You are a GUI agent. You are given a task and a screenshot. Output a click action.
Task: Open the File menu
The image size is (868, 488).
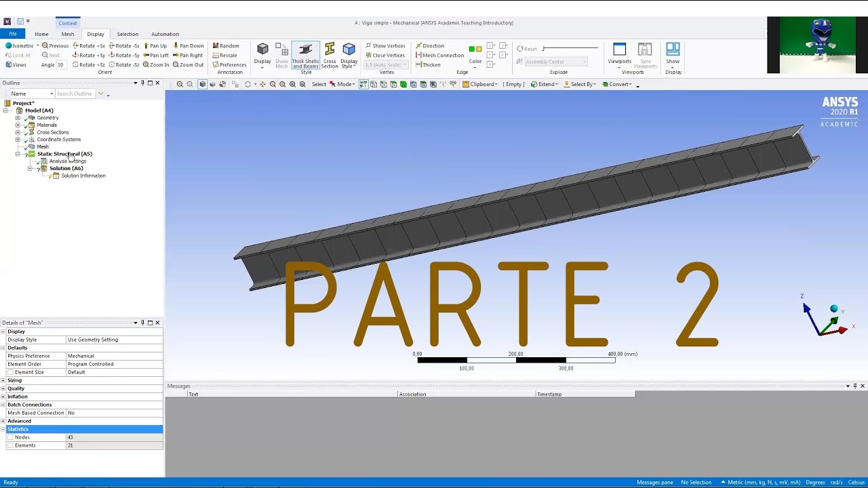tap(13, 34)
